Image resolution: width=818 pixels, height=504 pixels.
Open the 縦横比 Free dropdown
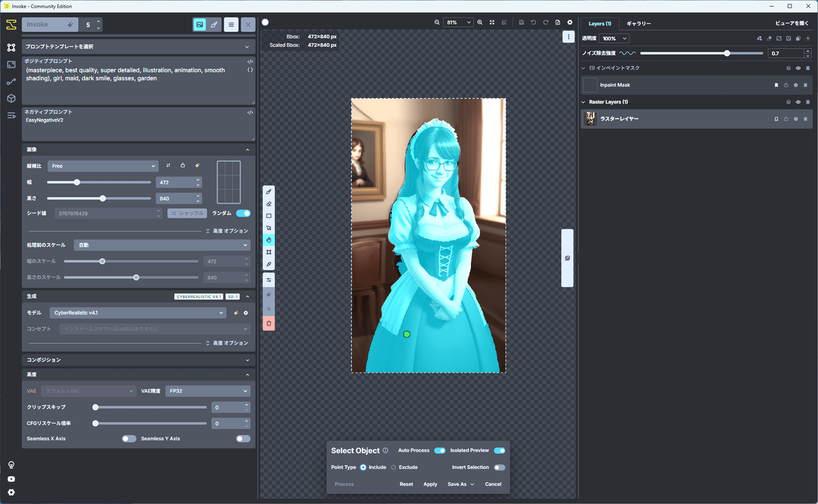tap(102, 166)
